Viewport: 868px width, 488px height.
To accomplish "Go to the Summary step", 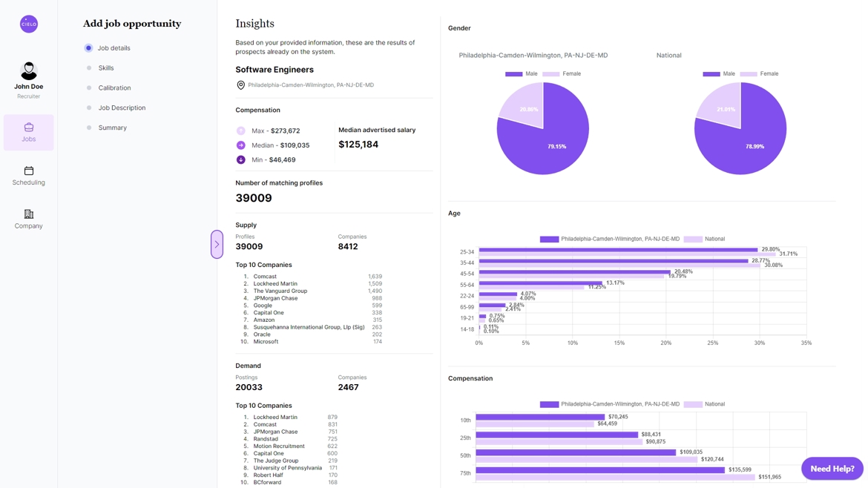I will pos(113,128).
